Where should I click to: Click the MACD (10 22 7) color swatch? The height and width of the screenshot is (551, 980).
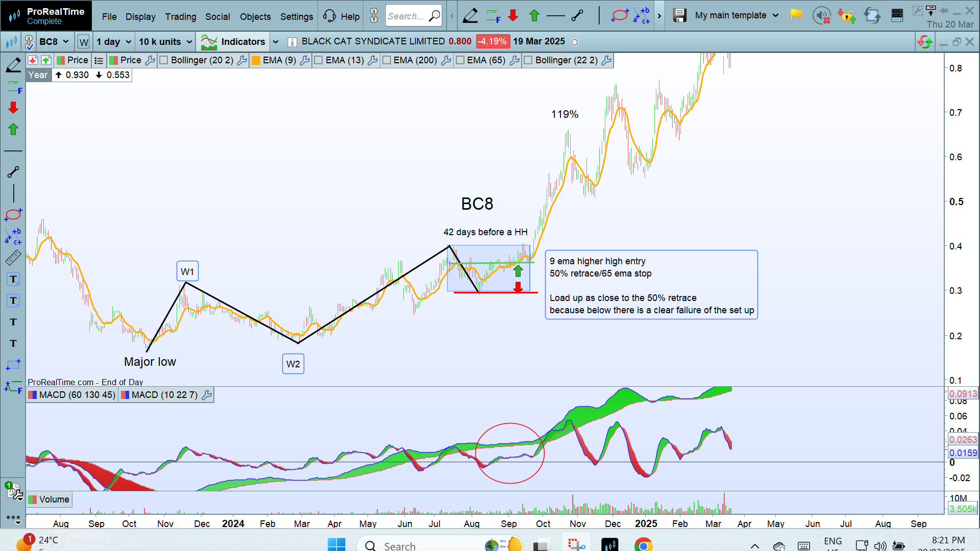pos(125,395)
